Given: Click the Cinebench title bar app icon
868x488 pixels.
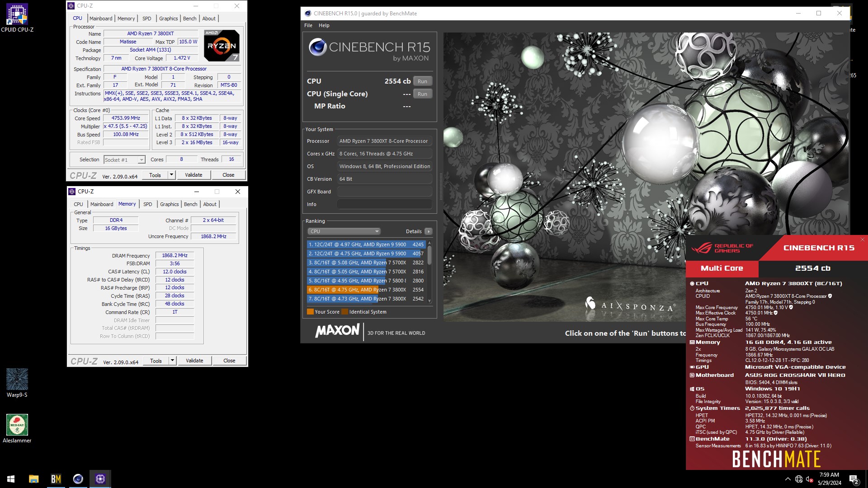Looking at the screenshot, I should pos(308,14).
